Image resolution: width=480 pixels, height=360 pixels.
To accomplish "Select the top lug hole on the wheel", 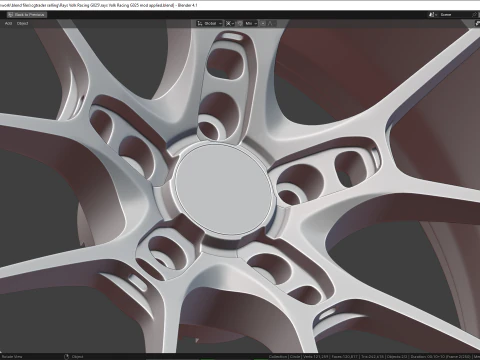I will coord(209,130).
